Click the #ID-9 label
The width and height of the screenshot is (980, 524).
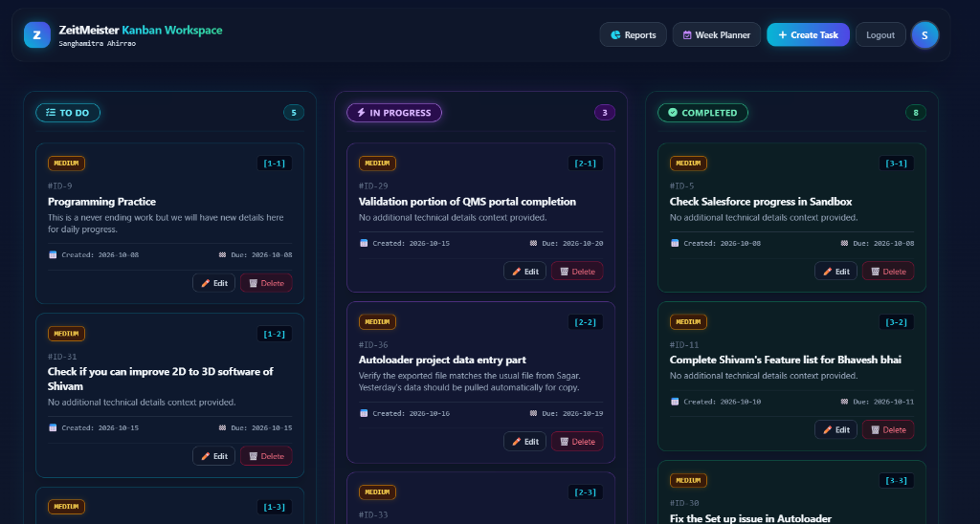coord(60,186)
